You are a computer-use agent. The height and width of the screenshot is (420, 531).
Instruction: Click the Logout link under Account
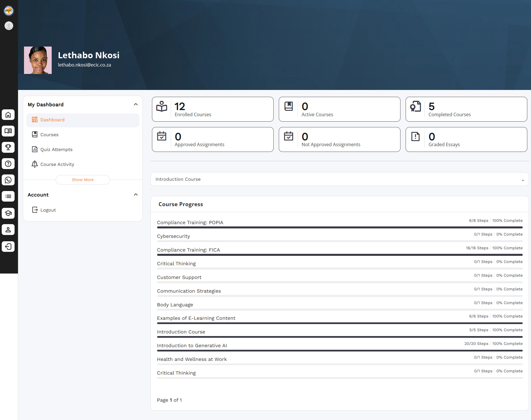tap(48, 210)
